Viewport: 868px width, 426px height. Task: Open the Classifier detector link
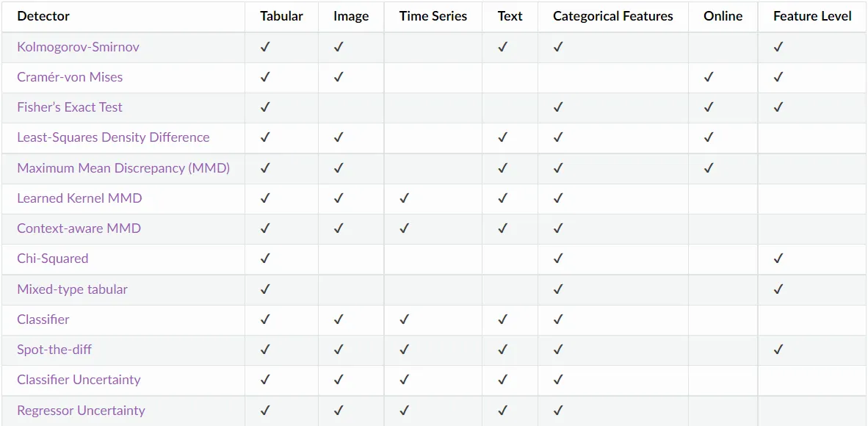[x=43, y=319]
